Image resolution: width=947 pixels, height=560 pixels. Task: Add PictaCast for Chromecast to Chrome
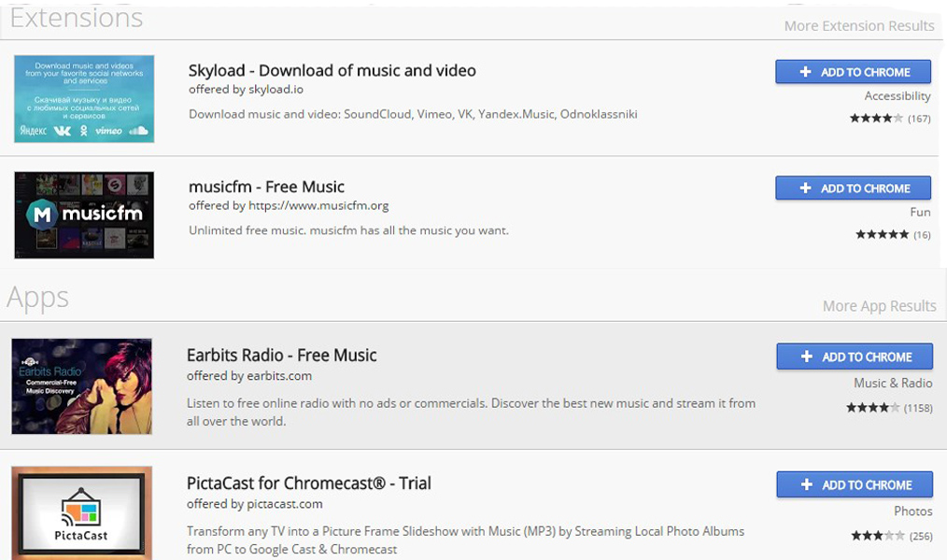click(x=854, y=484)
